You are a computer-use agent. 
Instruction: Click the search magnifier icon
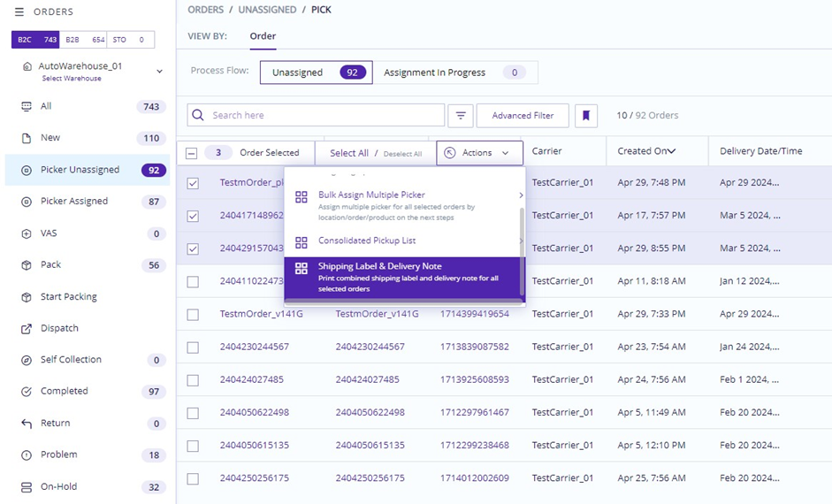tap(198, 115)
